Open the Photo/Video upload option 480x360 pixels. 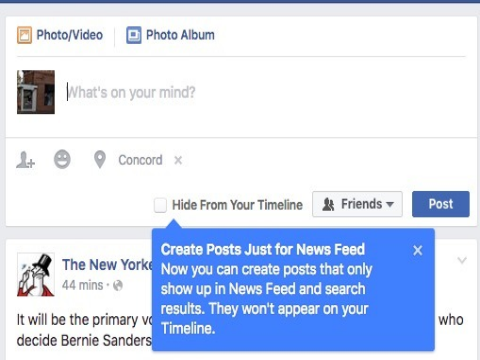tap(60, 35)
